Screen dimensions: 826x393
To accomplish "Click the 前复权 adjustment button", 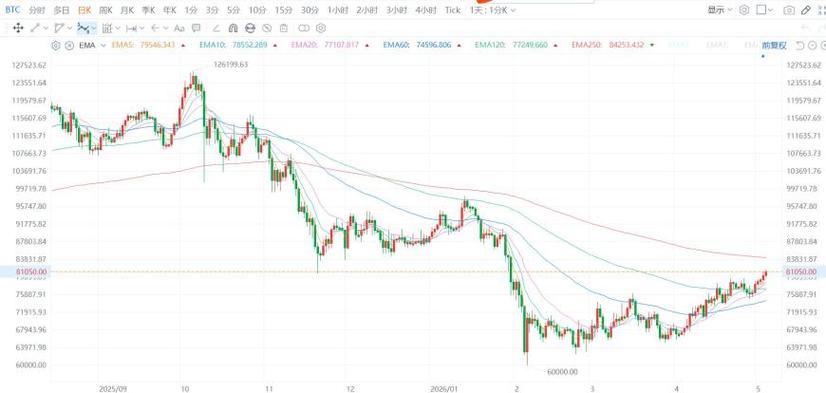I will click(774, 45).
